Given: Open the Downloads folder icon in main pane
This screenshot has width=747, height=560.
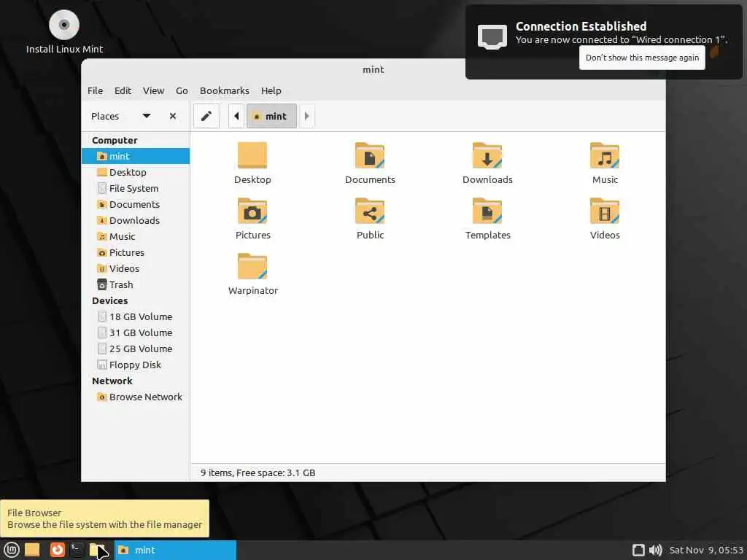Looking at the screenshot, I should (x=487, y=155).
